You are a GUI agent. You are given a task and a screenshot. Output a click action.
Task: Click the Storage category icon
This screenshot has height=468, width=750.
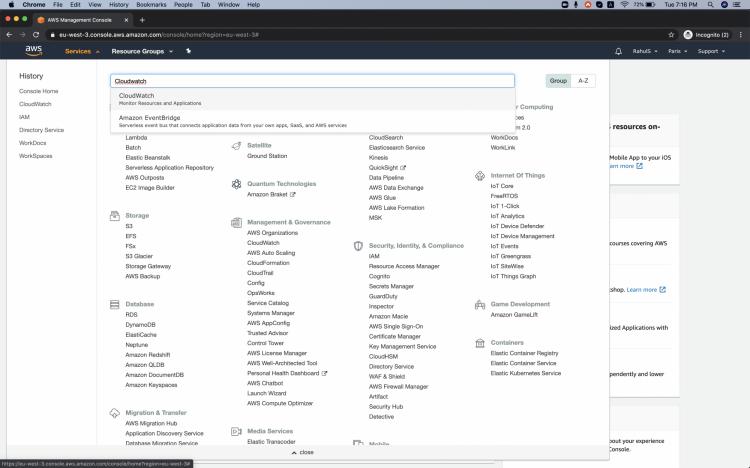coord(115,215)
